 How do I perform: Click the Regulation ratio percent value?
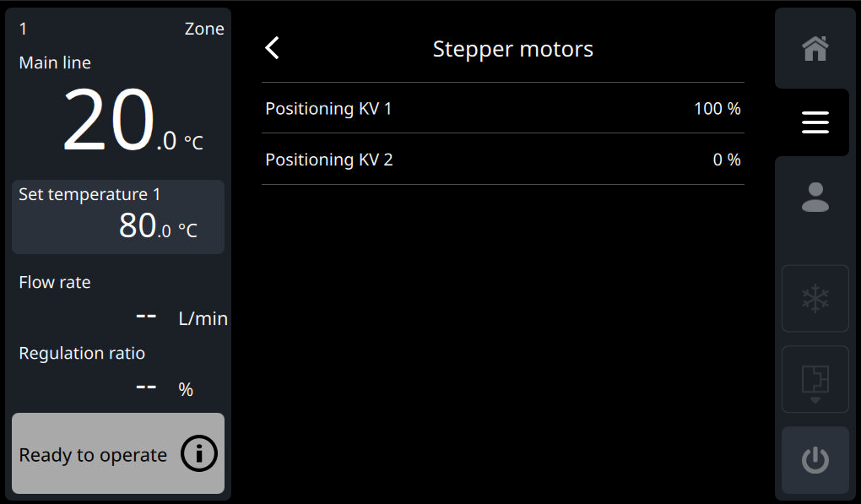pos(165,388)
